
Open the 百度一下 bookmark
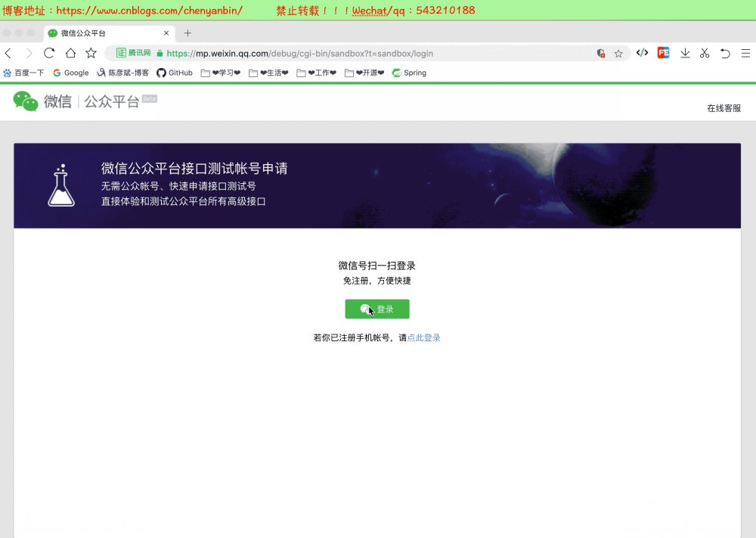(x=23, y=73)
